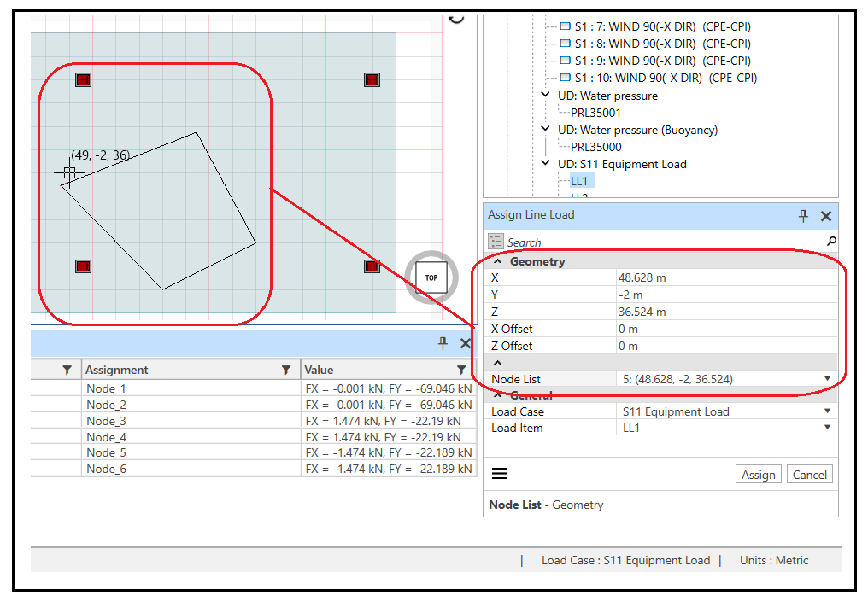The width and height of the screenshot is (868, 607).
Task: Select the top-left red column node
Action: pyautogui.click(x=83, y=80)
